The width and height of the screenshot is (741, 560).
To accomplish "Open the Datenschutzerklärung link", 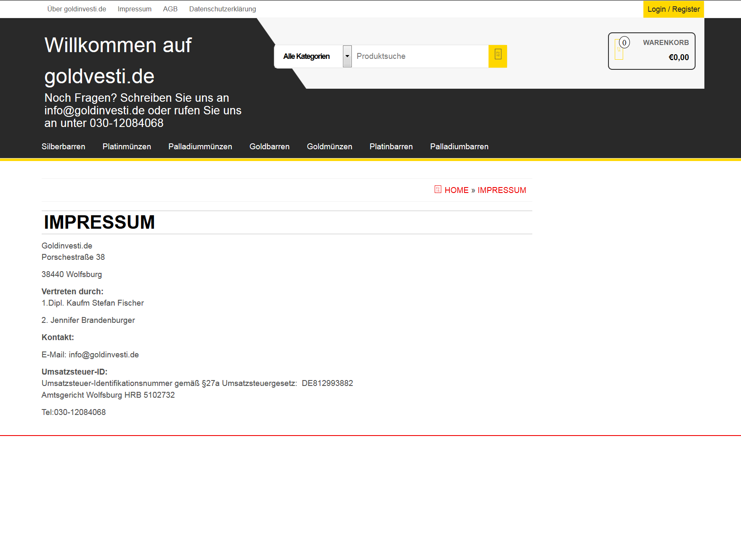I will click(x=223, y=9).
